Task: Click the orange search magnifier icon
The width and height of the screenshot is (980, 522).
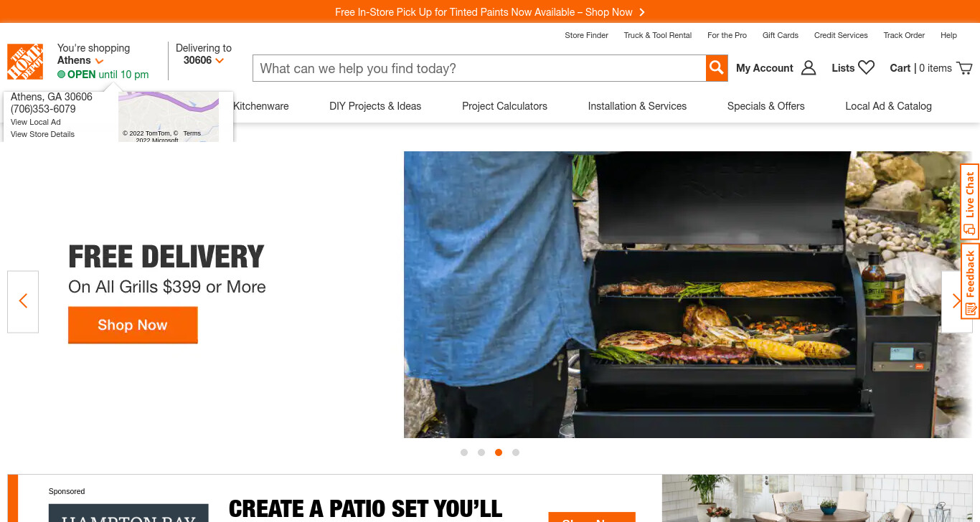Action: click(717, 68)
